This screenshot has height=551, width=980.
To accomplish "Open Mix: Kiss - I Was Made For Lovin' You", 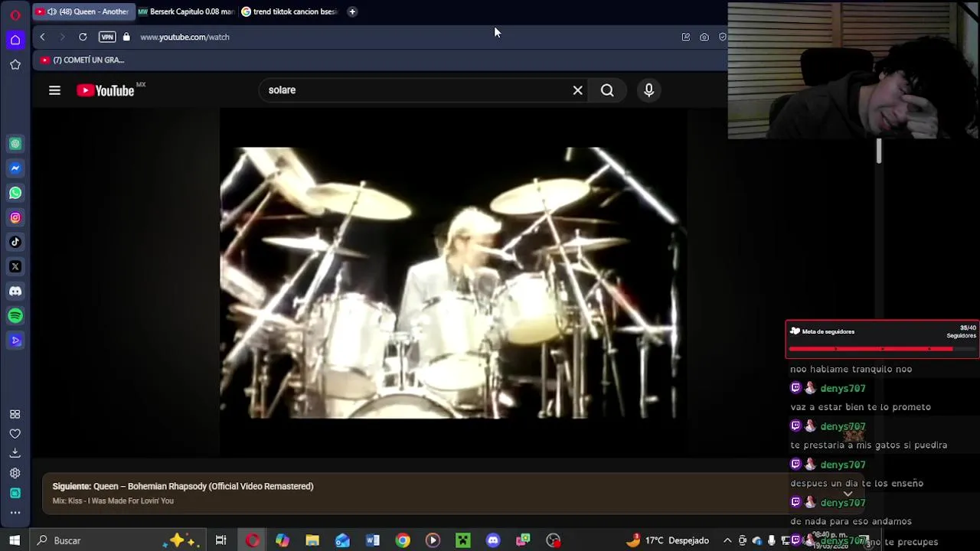I will click(x=113, y=500).
